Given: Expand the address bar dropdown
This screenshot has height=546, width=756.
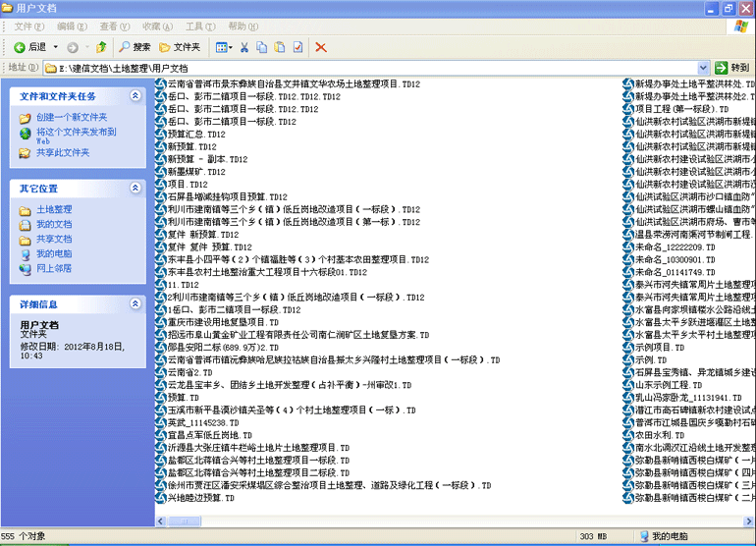Looking at the screenshot, I should 703,68.
